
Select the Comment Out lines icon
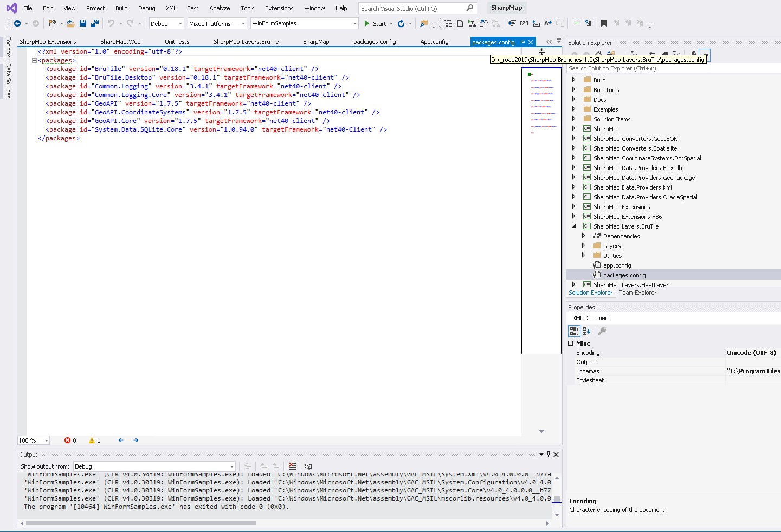tap(577, 23)
